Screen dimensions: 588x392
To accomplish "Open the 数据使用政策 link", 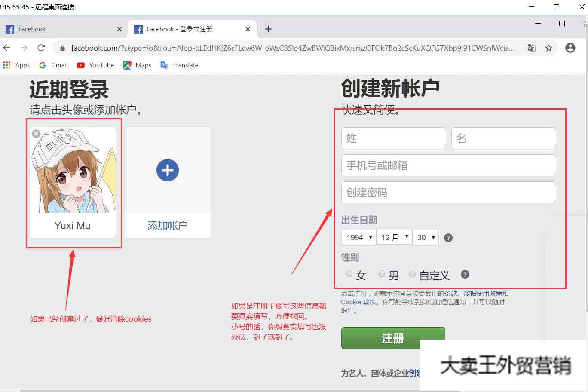I will click(x=483, y=293).
